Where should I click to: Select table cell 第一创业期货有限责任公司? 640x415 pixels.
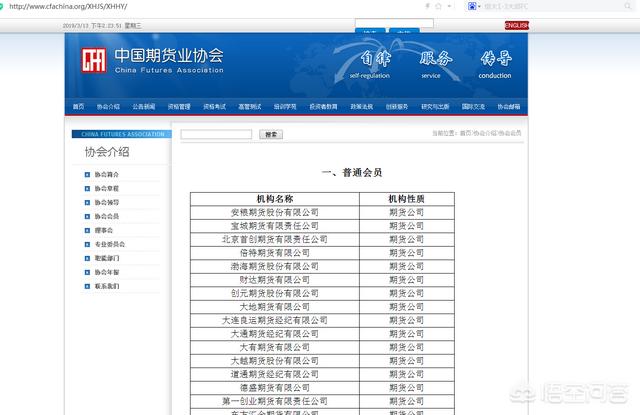pyautogui.click(x=275, y=401)
